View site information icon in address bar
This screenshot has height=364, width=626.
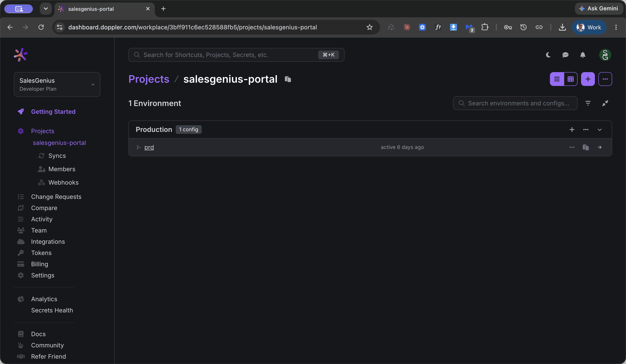click(x=60, y=27)
